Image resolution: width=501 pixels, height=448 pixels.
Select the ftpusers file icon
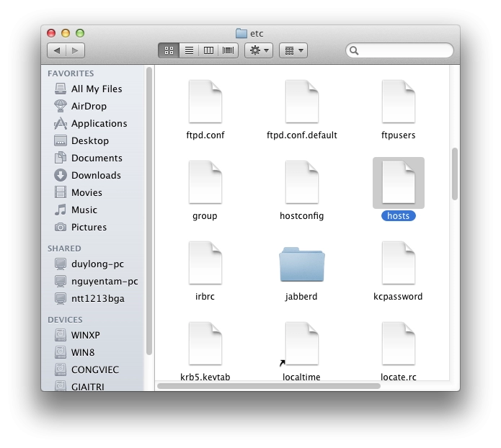399,102
